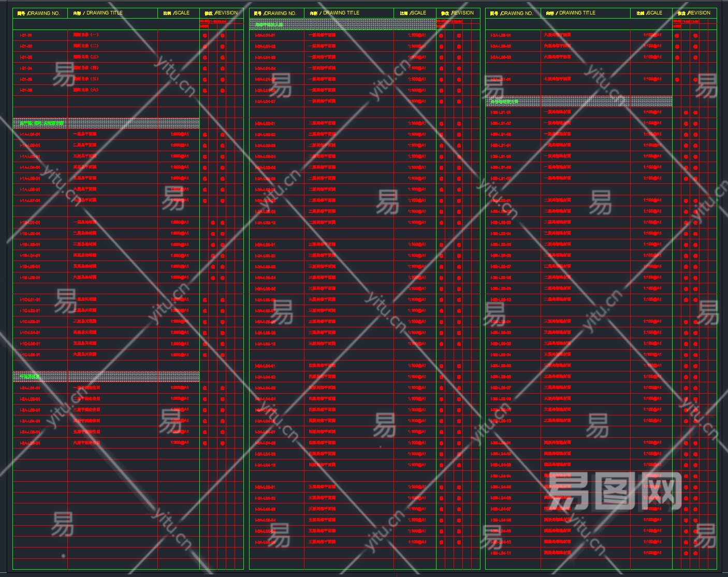Image resolution: width=728 pixels, height=577 pixels.
Task: Click first revision dot in row I-3A-L01-01
Action: click(441, 36)
